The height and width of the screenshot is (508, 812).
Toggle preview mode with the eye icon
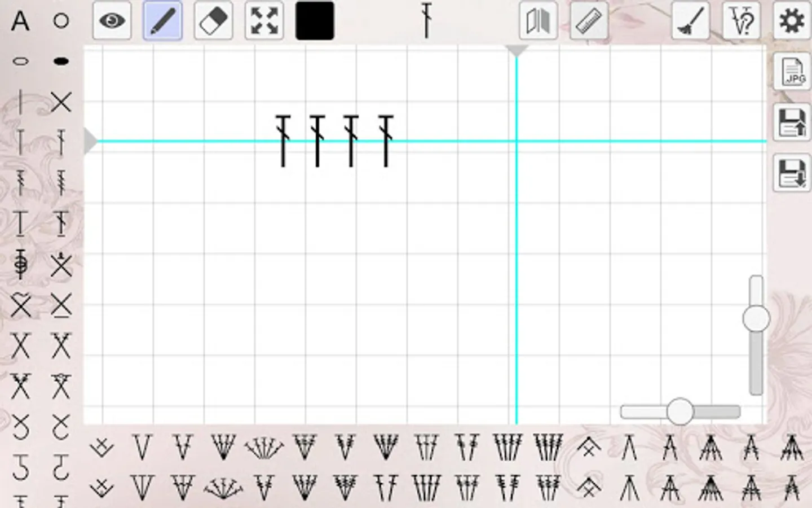pyautogui.click(x=112, y=20)
